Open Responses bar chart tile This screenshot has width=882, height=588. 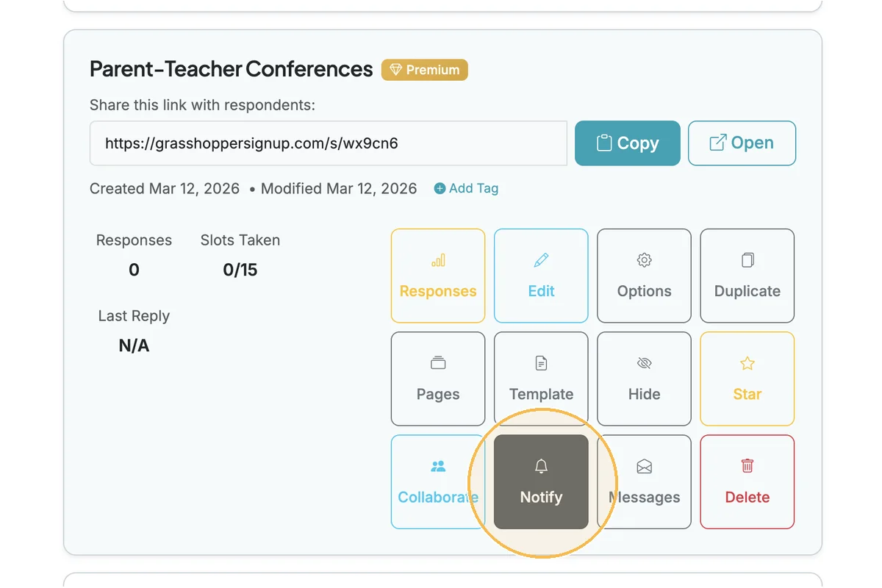pyautogui.click(x=438, y=276)
